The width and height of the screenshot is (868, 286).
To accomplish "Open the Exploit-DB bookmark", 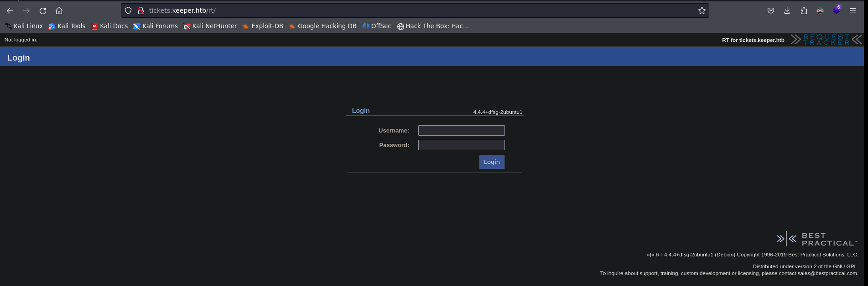I will pyautogui.click(x=263, y=26).
